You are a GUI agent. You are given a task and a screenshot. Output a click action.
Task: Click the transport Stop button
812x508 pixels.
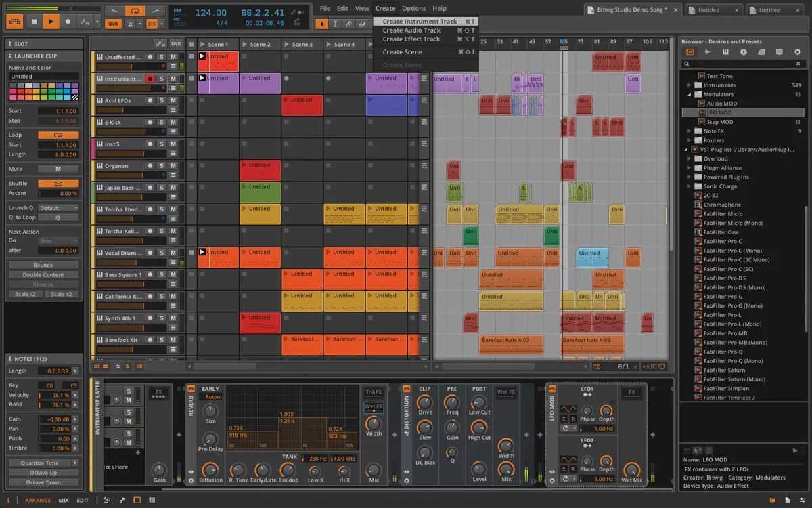35,22
